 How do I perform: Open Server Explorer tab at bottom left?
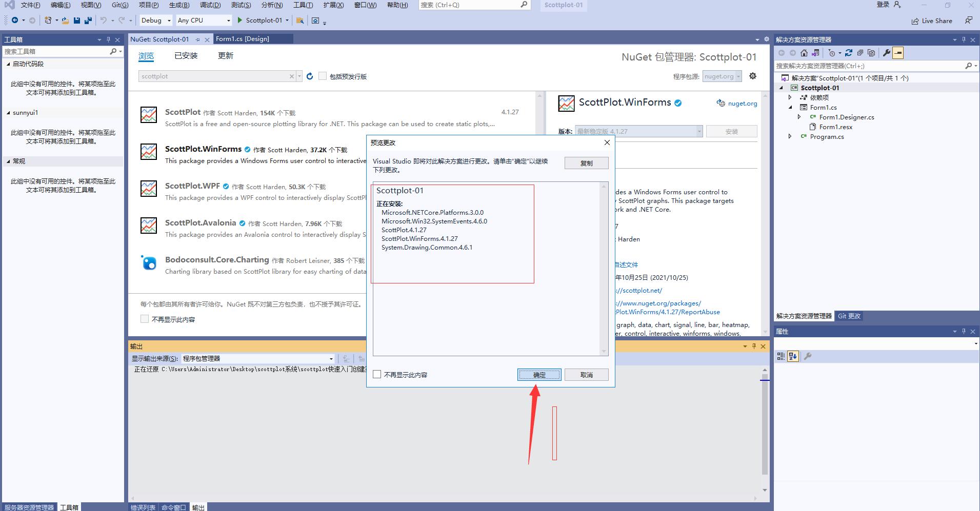click(29, 507)
